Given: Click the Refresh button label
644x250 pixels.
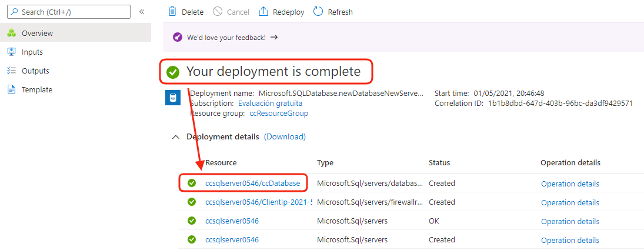Looking at the screenshot, I should click(x=340, y=12).
